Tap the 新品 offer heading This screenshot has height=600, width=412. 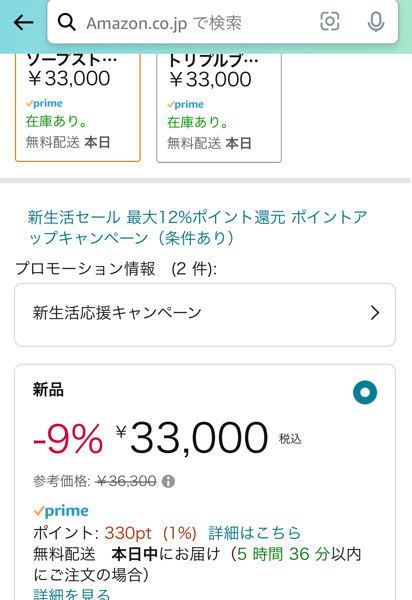48,390
